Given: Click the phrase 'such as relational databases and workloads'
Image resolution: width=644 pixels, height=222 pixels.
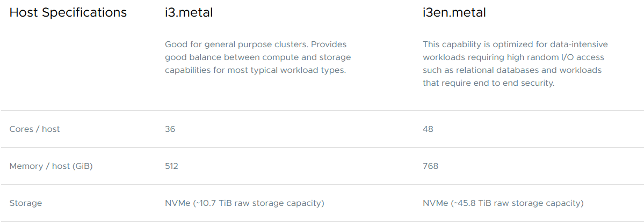Looking at the screenshot, I should pos(512,70).
